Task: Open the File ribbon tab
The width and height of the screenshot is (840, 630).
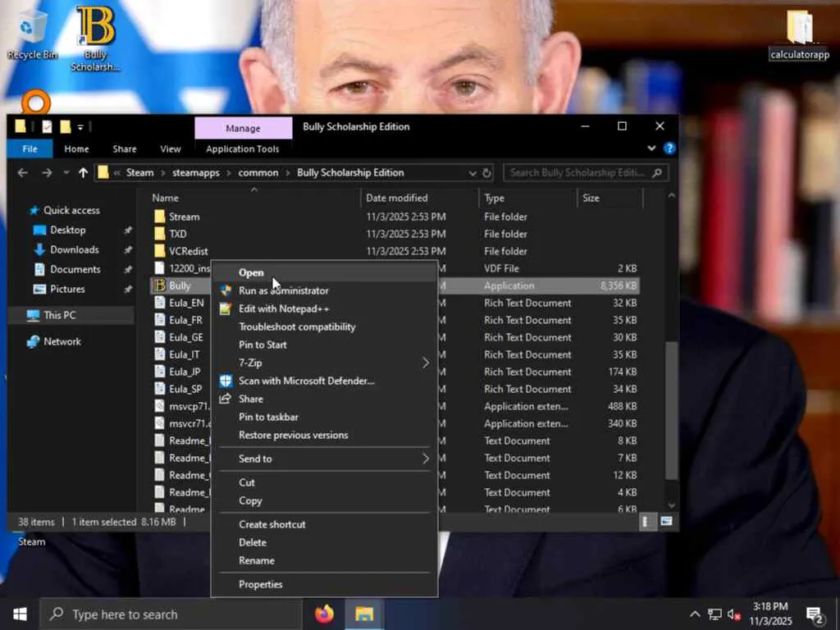Action: [x=30, y=149]
